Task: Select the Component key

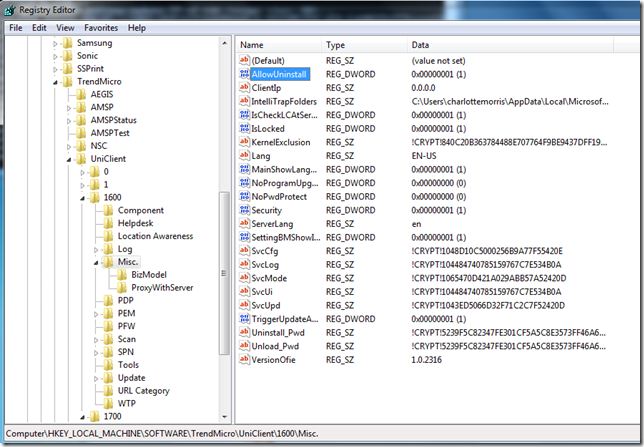Action: pyautogui.click(x=140, y=210)
